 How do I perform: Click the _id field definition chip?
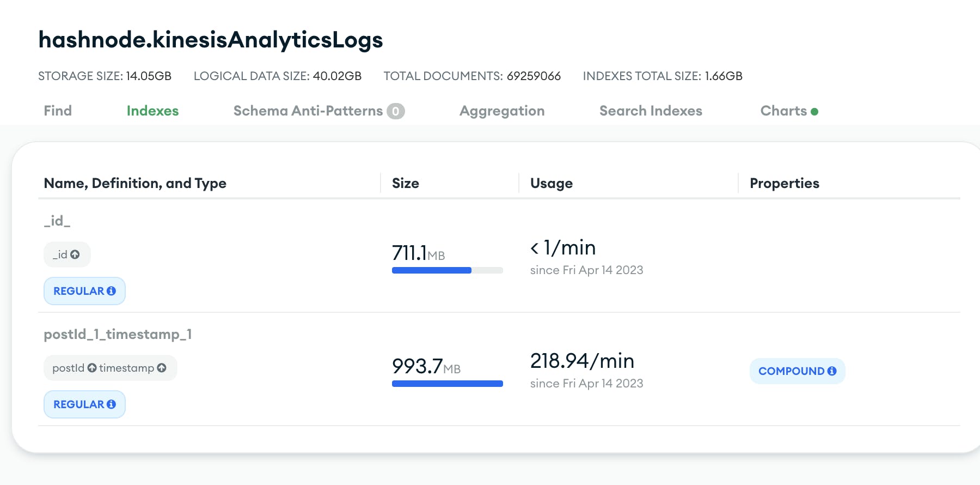pos(67,254)
